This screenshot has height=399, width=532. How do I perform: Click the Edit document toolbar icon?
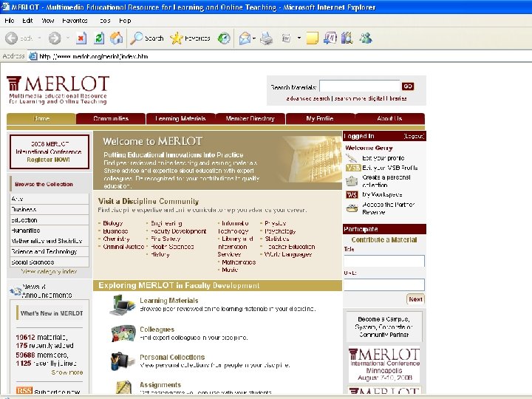pos(286,38)
